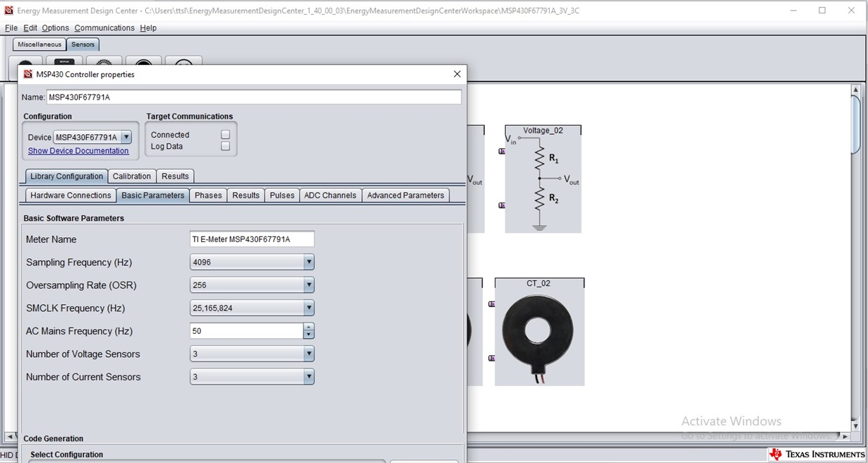Viewport: 868px width, 463px height.
Task: Open the Results sub-tab next to Phases
Action: coord(246,196)
